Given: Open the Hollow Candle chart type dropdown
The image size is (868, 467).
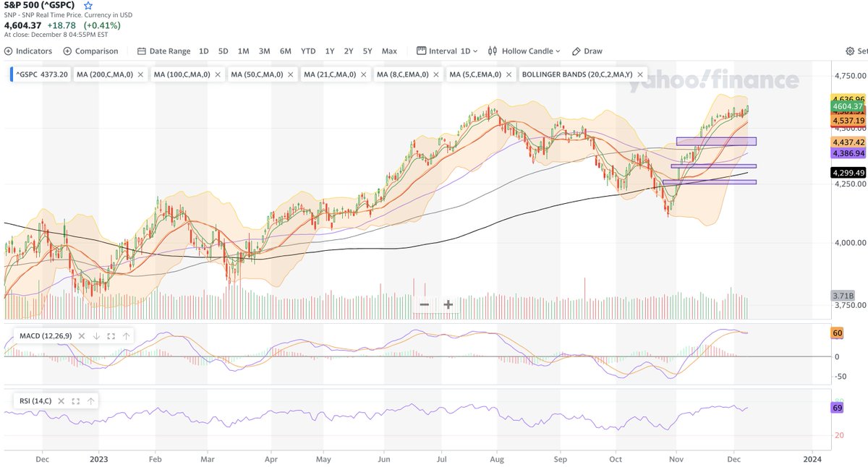Looking at the screenshot, I should (524, 51).
